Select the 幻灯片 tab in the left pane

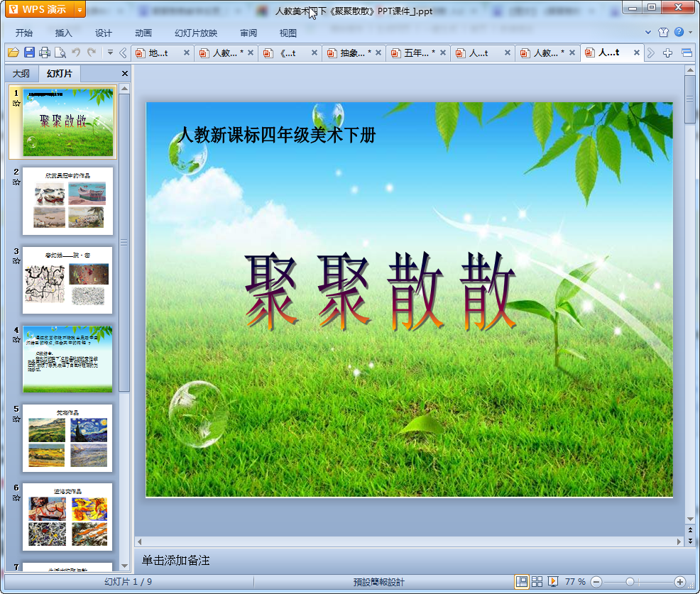click(60, 74)
